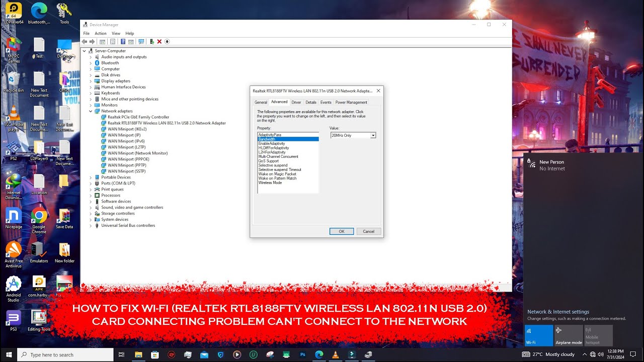Click Task View icon in taskbar
This screenshot has height=362, width=644.
click(121, 354)
